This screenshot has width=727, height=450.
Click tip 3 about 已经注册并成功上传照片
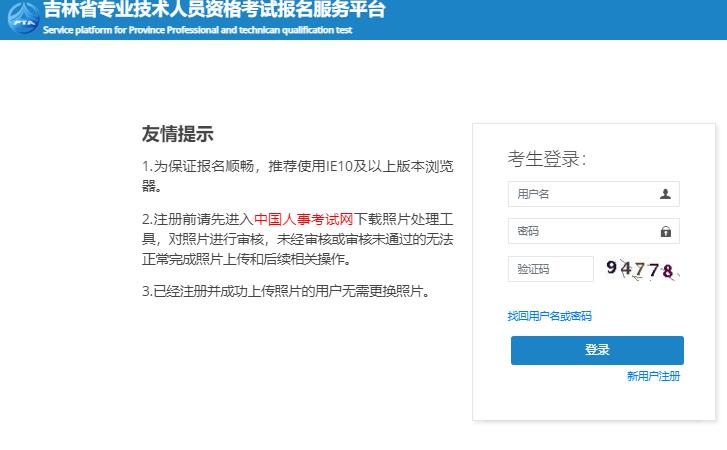coord(287,292)
